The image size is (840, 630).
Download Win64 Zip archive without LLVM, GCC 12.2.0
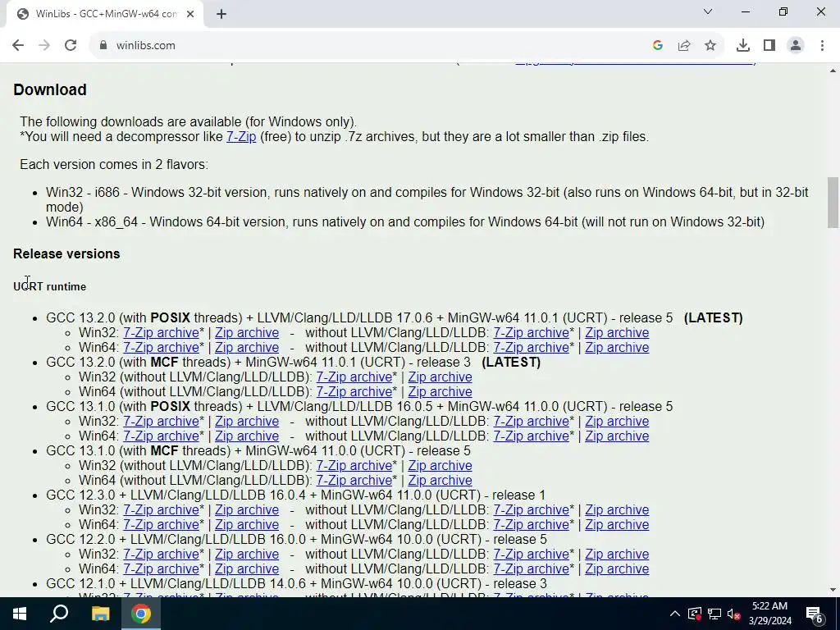click(x=617, y=569)
